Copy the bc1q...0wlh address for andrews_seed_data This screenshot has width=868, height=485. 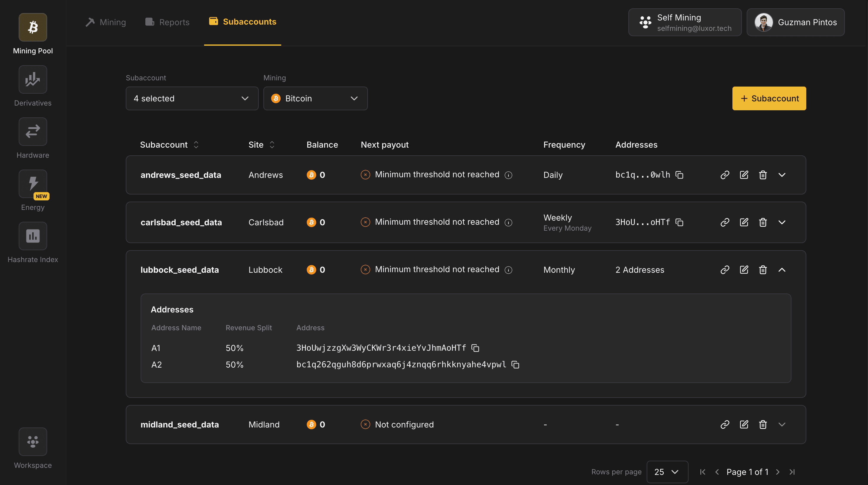[x=679, y=175]
